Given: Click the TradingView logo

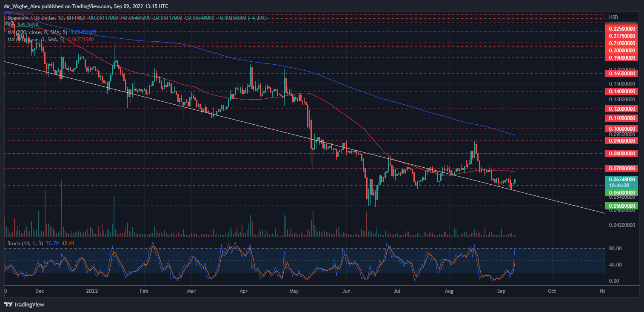Looking at the screenshot, I should coord(24,304).
